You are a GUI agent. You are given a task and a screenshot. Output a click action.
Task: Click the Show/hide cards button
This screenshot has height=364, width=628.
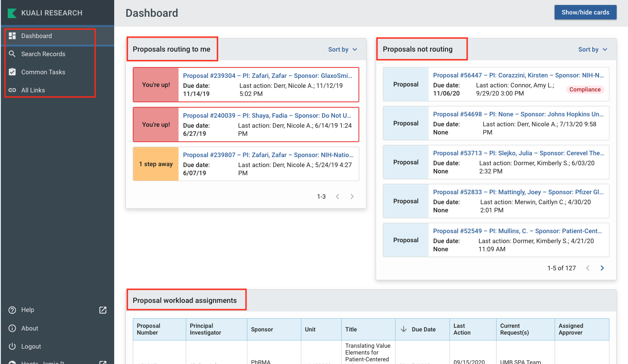point(585,12)
